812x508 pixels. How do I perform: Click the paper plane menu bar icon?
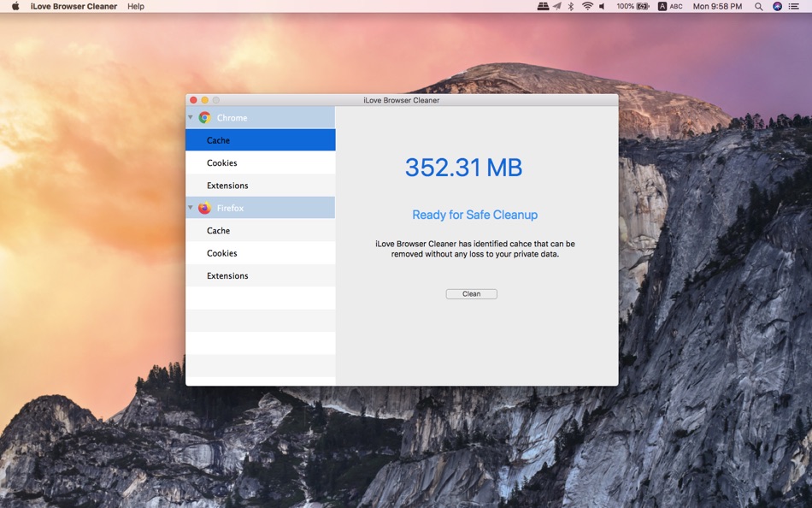(x=556, y=6)
